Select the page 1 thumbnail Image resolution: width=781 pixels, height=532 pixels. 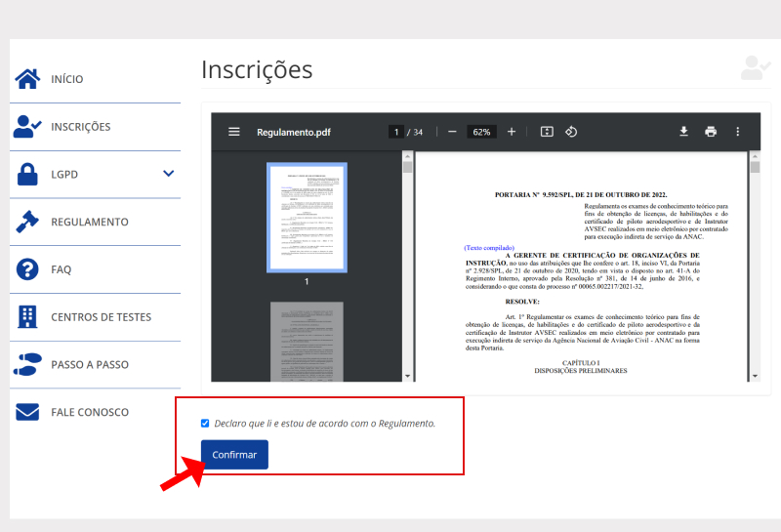click(306, 217)
